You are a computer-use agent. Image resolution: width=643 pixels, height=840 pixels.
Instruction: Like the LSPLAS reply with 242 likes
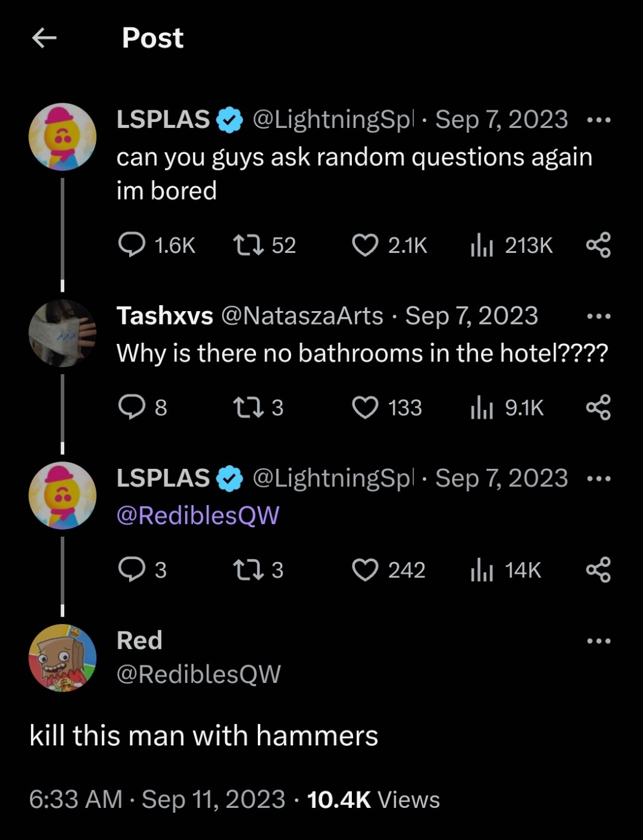click(x=365, y=570)
